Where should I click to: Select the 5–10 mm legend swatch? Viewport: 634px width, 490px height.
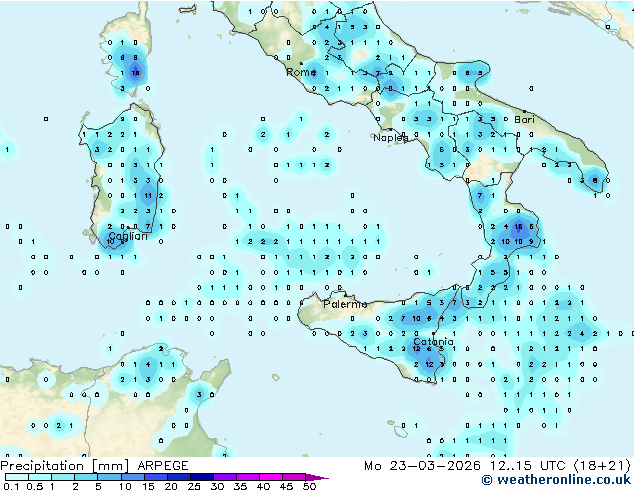(x=109, y=477)
